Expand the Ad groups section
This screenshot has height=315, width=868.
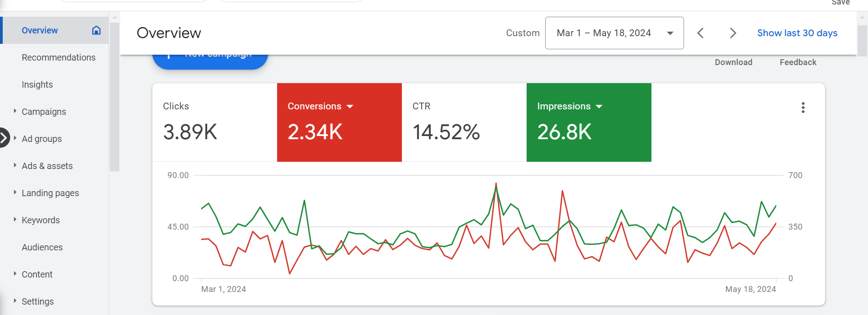coord(15,138)
